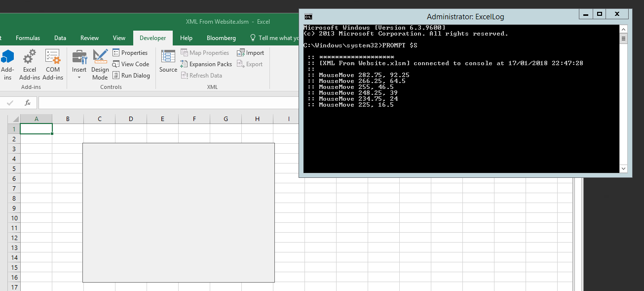Switch to the View tab
Image resolution: width=644 pixels, height=291 pixels.
tap(119, 38)
